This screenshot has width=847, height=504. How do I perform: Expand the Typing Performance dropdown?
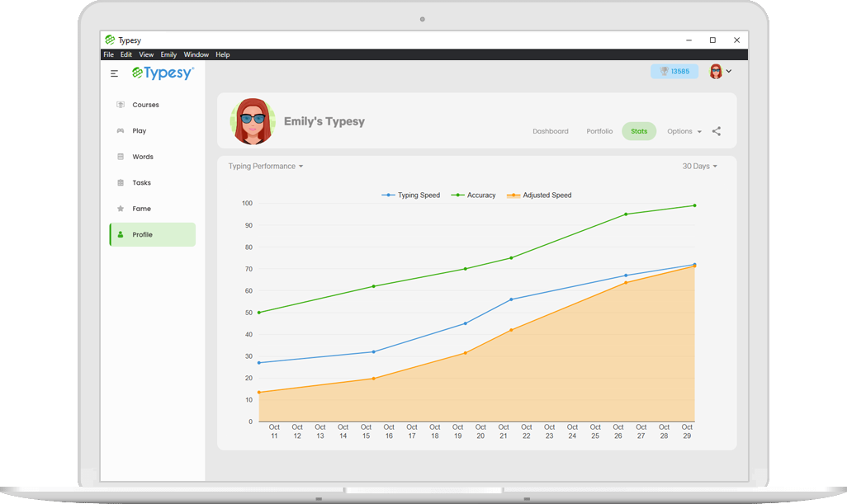pyautogui.click(x=266, y=166)
